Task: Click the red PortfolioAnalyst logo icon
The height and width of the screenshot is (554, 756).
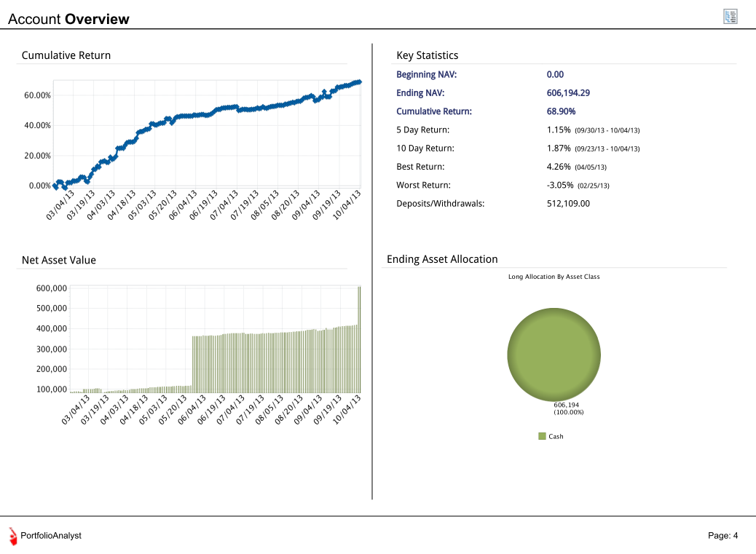Action: pos(13,537)
